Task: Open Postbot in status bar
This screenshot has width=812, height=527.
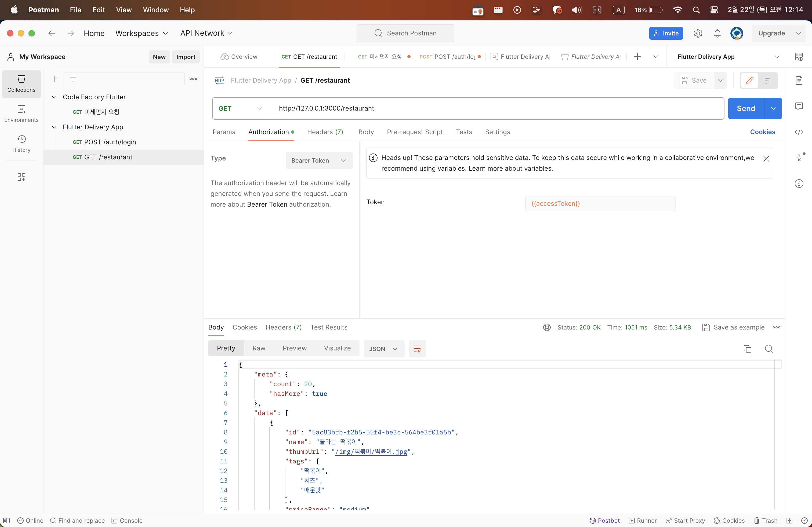Action: (x=604, y=521)
